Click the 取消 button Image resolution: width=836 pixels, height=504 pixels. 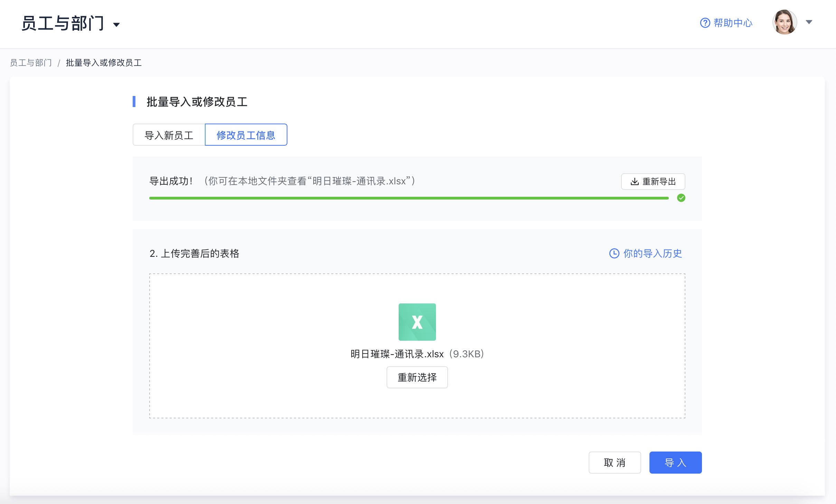tap(615, 463)
